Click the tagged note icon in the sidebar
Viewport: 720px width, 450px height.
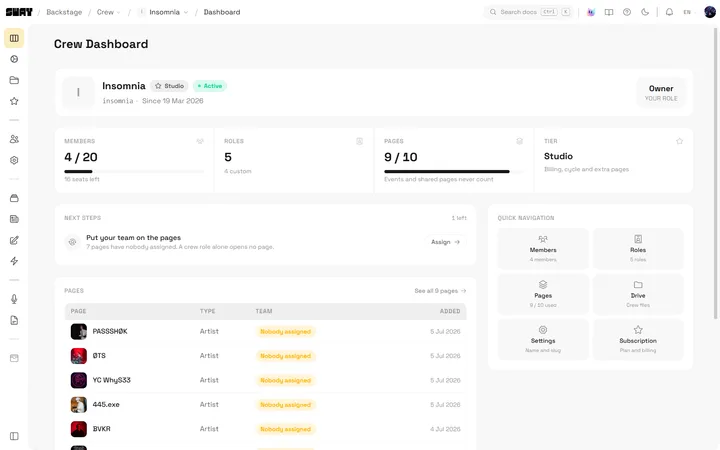click(x=14, y=219)
